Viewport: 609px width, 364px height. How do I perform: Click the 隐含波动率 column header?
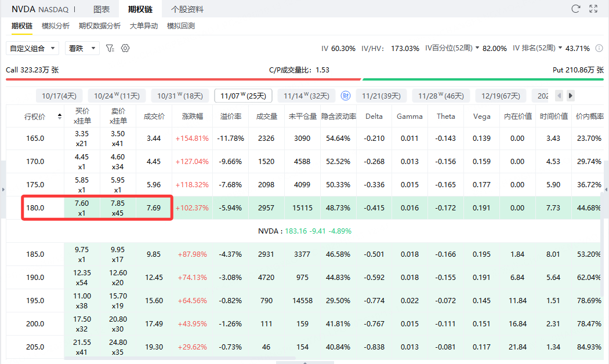(x=338, y=117)
